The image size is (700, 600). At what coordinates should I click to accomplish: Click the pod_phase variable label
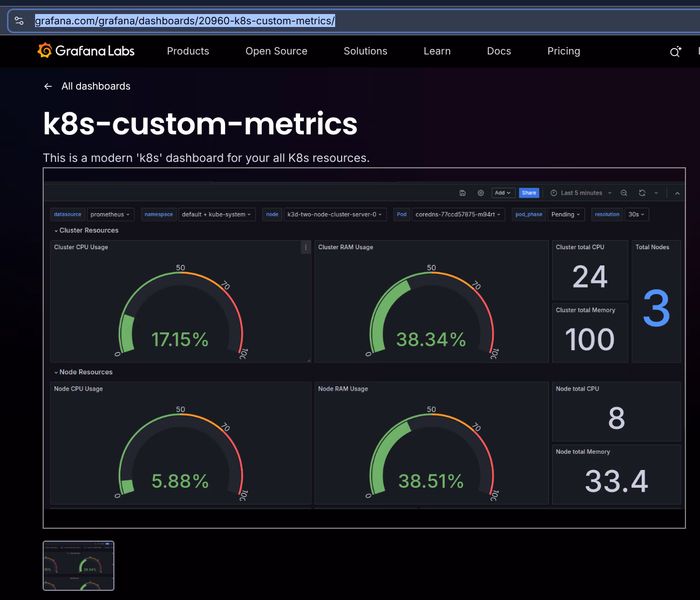click(x=528, y=214)
